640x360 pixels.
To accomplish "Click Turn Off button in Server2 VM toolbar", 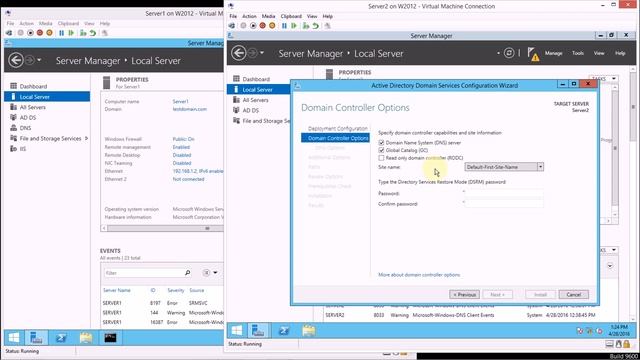I will click(253, 26).
